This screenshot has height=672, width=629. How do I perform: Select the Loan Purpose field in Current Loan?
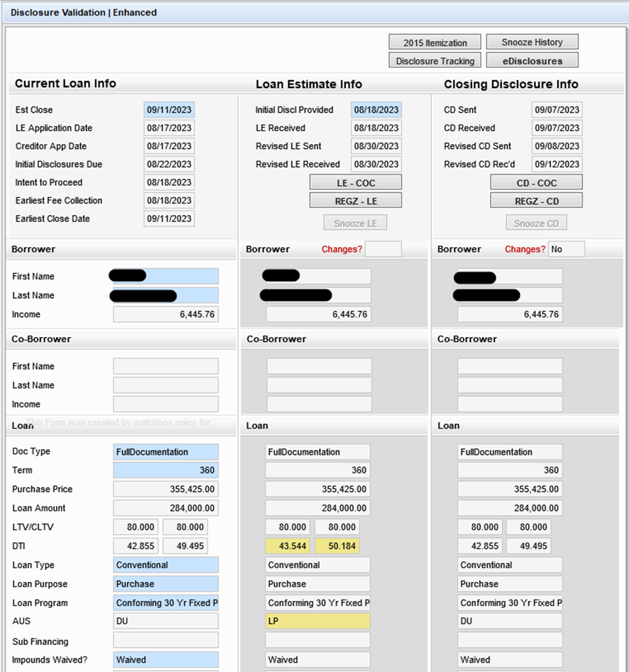pyautogui.click(x=165, y=584)
